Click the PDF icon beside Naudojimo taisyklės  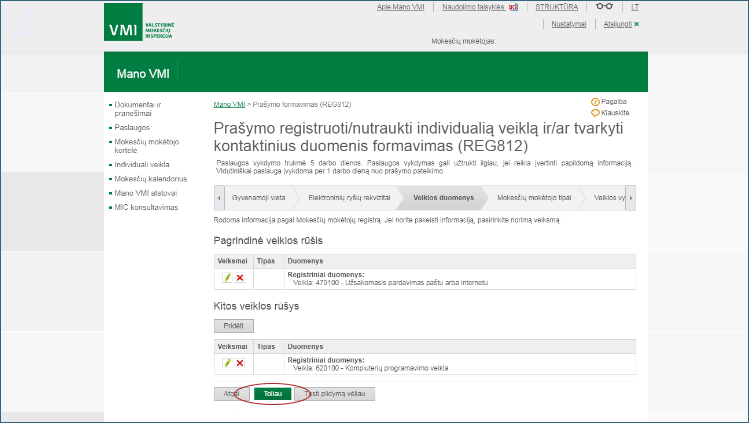tap(514, 7)
